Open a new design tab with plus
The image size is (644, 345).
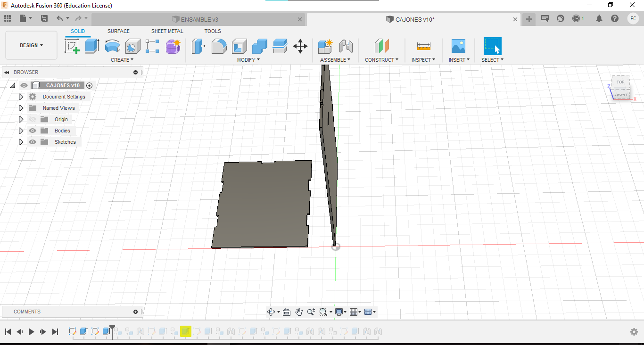pyautogui.click(x=529, y=19)
